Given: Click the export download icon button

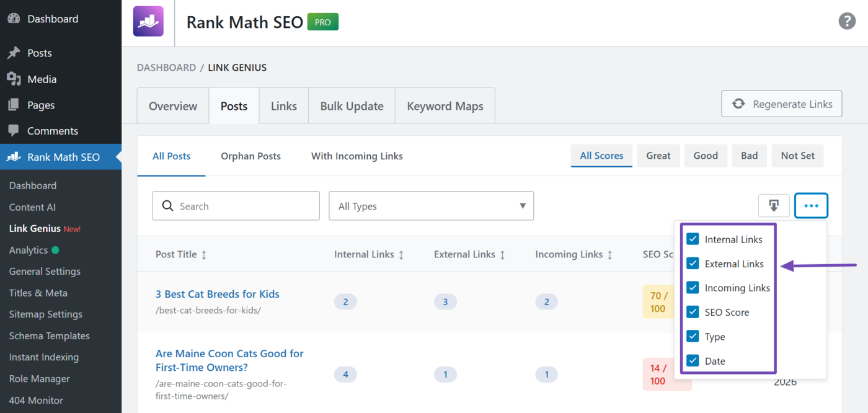Looking at the screenshot, I should [x=774, y=206].
